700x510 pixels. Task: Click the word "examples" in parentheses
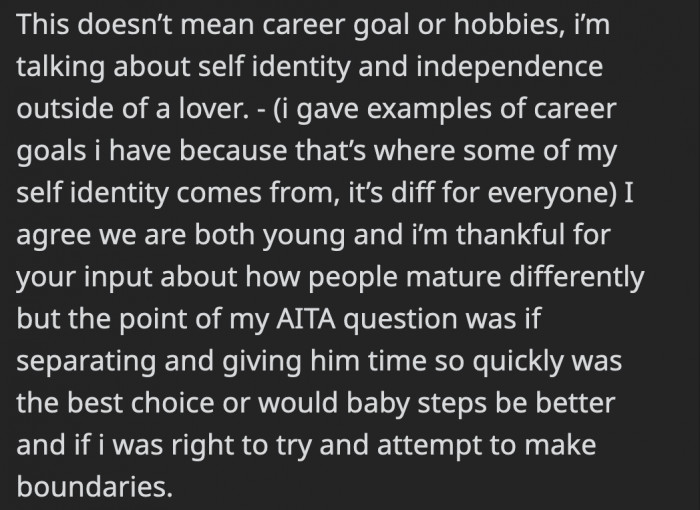(429, 110)
